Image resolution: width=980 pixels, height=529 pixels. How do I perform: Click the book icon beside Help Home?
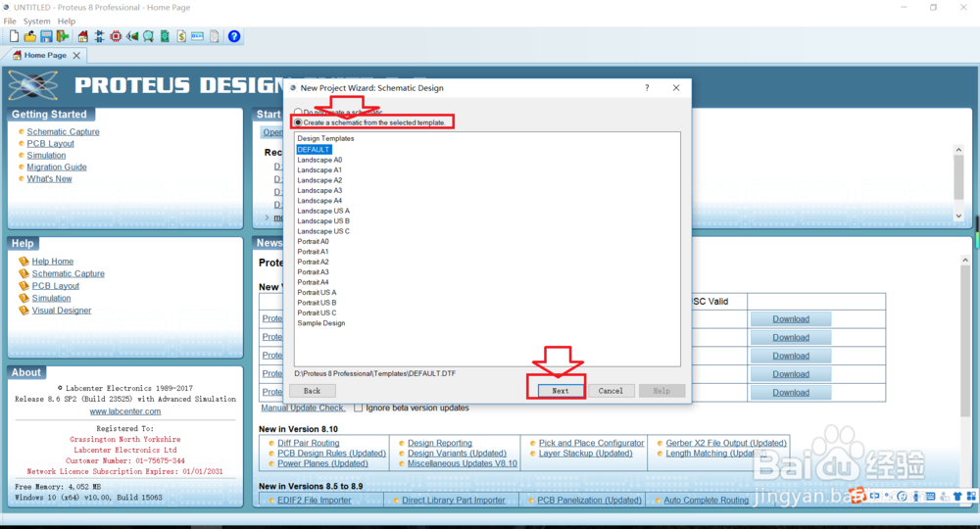pos(24,261)
